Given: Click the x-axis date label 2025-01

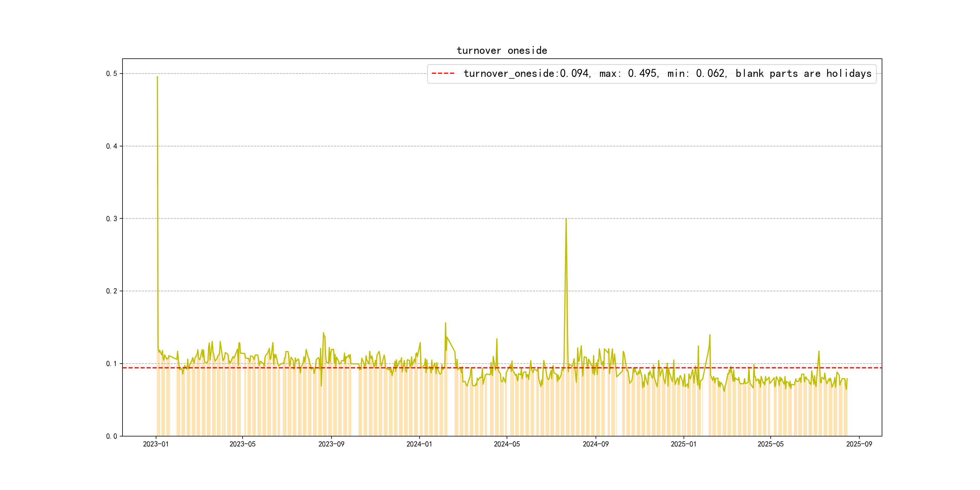Looking at the screenshot, I should coord(683,444).
